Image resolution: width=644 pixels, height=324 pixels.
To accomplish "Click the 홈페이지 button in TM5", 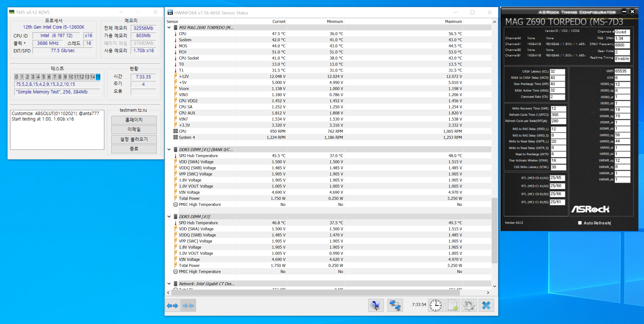I will (x=134, y=120).
